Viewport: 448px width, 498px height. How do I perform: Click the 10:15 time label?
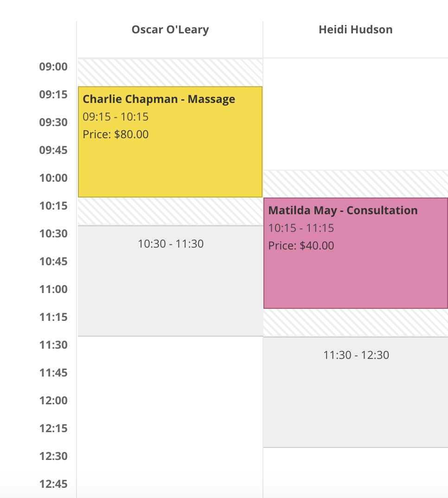pyautogui.click(x=53, y=206)
